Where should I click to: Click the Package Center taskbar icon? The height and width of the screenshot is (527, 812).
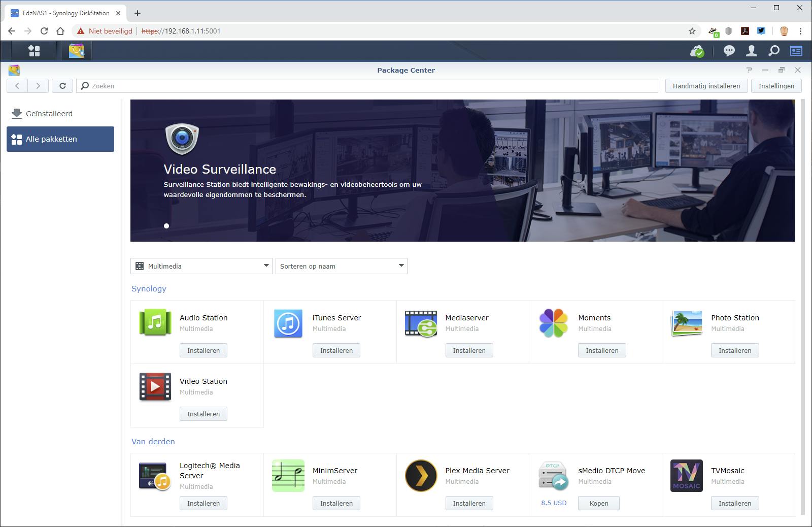click(x=77, y=51)
